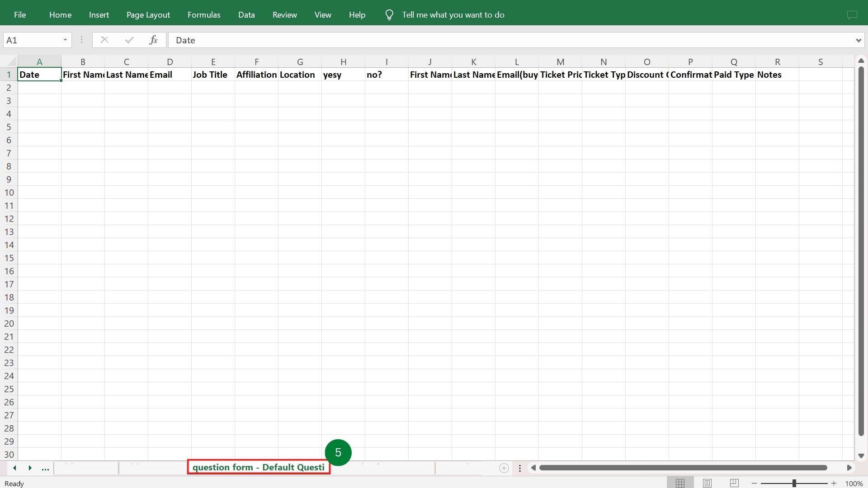Open the Review tab

(284, 15)
